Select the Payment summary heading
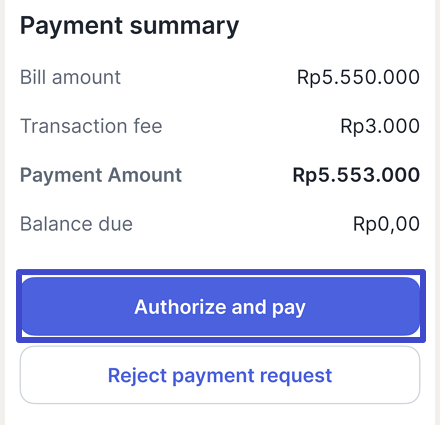The width and height of the screenshot is (440, 425). tap(129, 26)
